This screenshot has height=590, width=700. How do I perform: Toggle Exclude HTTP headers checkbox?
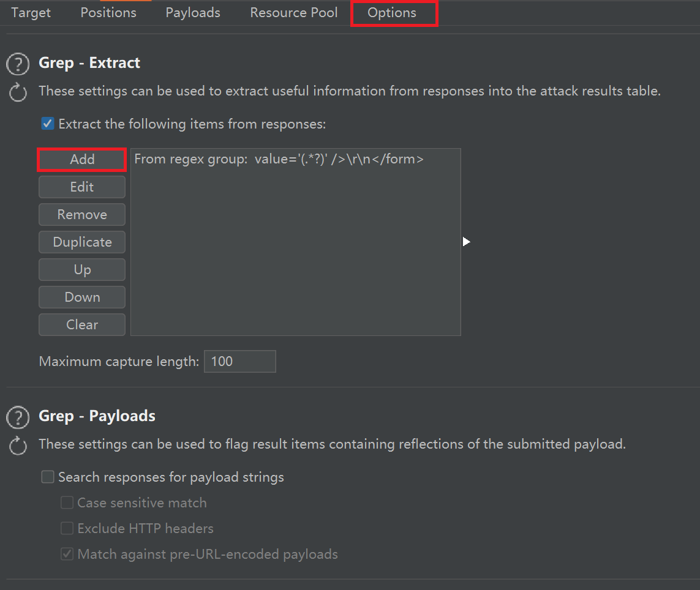(67, 528)
